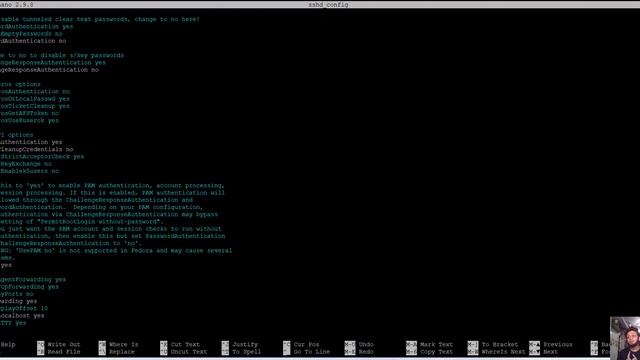The width and height of the screenshot is (640, 360).
Task: Click the Go To Line shortcut
Action: click(307, 352)
